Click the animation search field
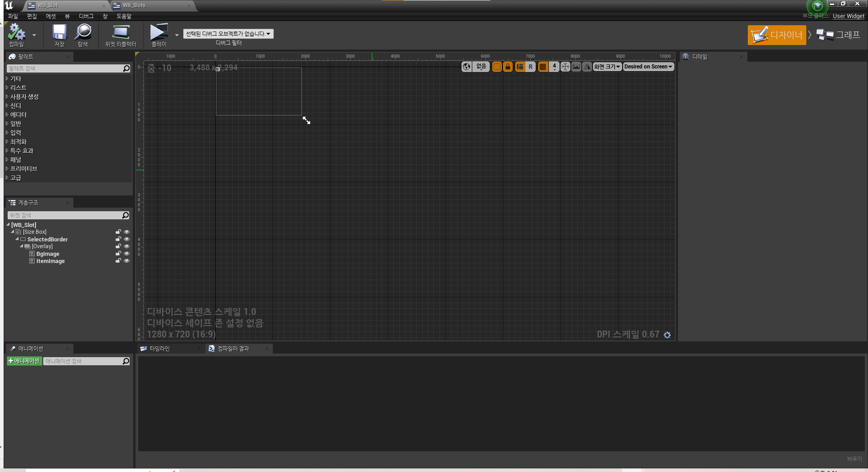Screen dimensions: 868x472 86,361
